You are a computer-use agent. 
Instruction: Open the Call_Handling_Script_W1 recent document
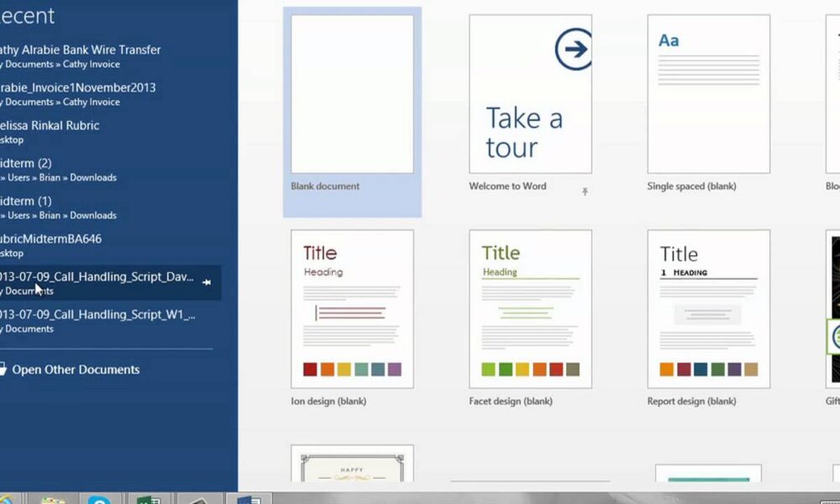(x=97, y=314)
